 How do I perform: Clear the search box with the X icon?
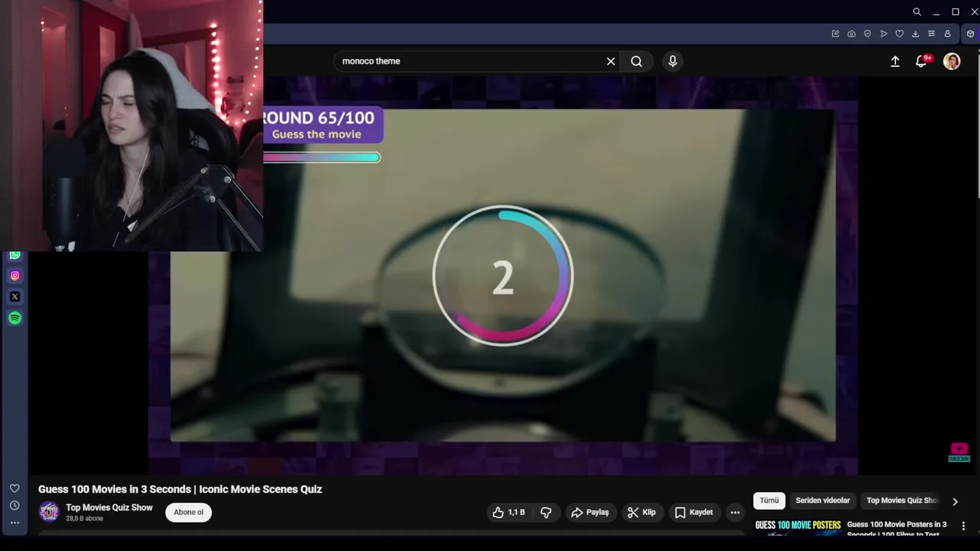[x=611, y=61]
